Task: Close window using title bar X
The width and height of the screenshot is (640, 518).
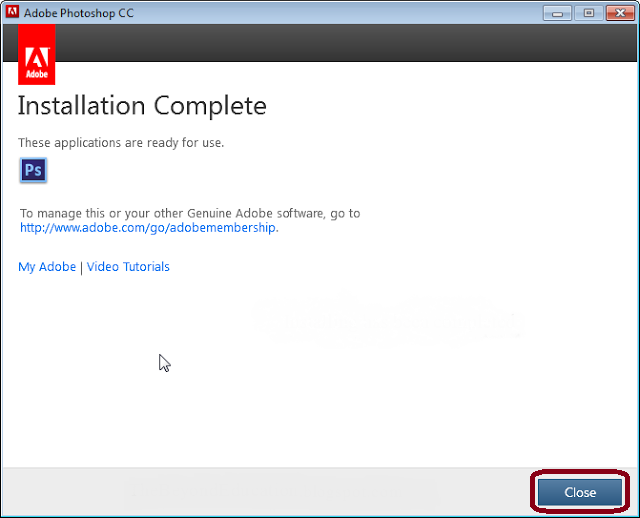Action: 620,13
